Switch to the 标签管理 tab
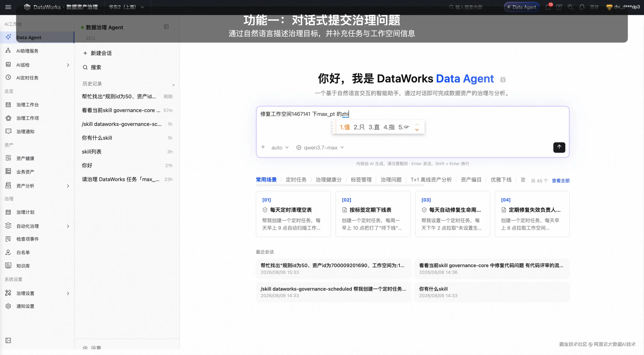The height and width of the screenshot is (355, 644). point(361,180)
